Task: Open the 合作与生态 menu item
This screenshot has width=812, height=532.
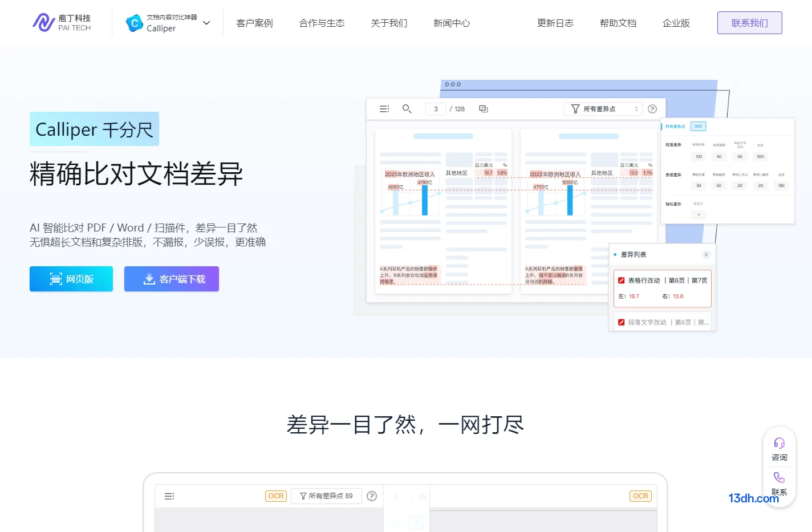Action: [x=322, y=23]
